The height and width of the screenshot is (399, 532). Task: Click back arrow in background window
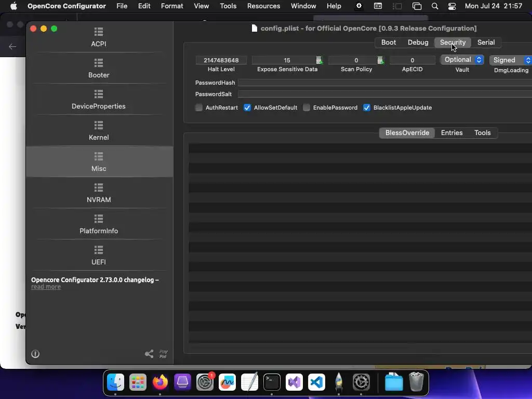pyautogui.click(x=12, y=46)
